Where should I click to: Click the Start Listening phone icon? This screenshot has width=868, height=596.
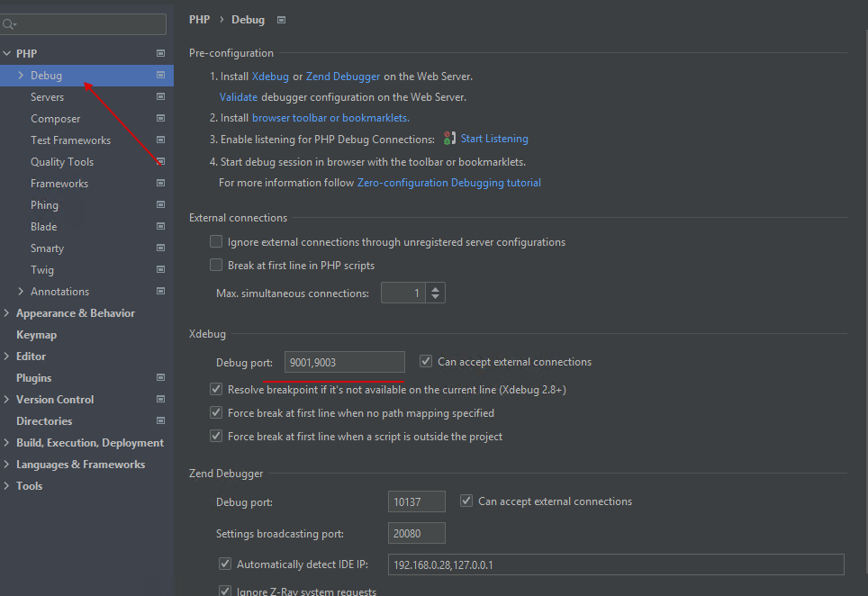[x=450, y=139]
